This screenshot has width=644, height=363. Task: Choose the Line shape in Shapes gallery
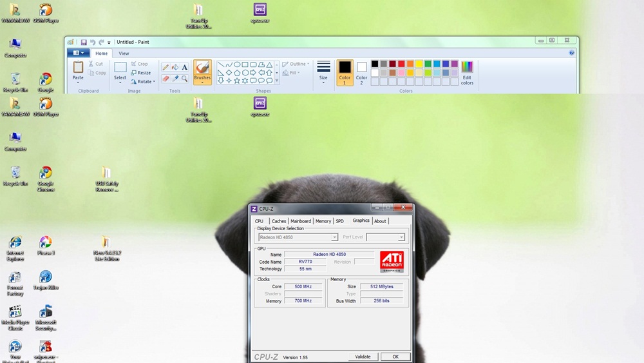pos(220,64)
